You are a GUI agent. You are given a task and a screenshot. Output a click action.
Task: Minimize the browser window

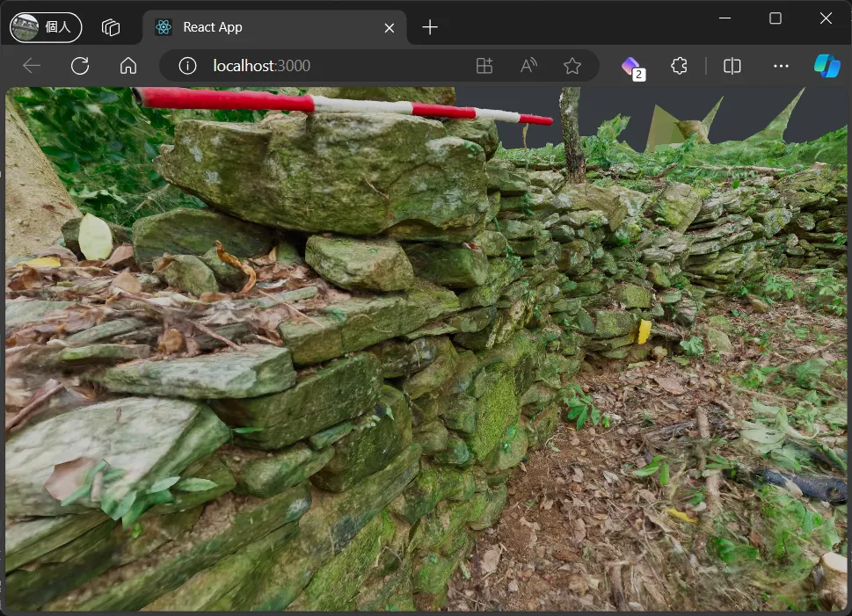(x=725, y=18)
